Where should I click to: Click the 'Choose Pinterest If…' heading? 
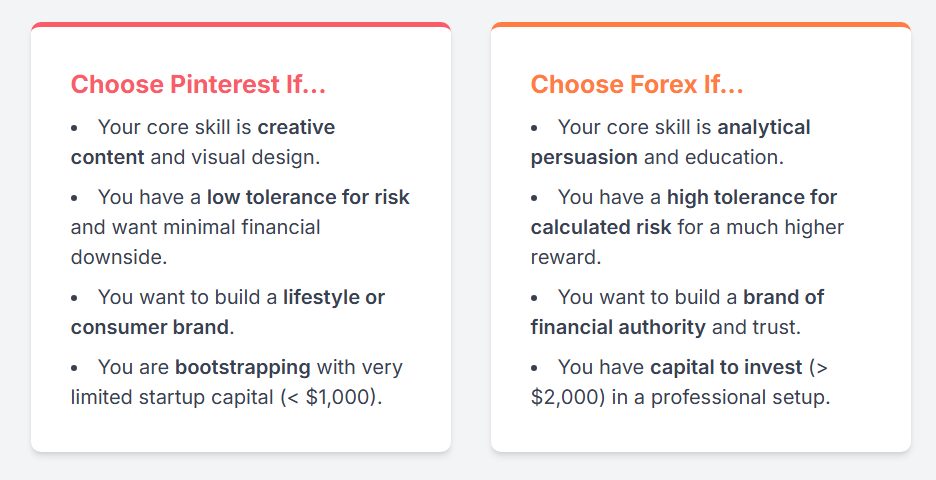(x=198, y=84)
